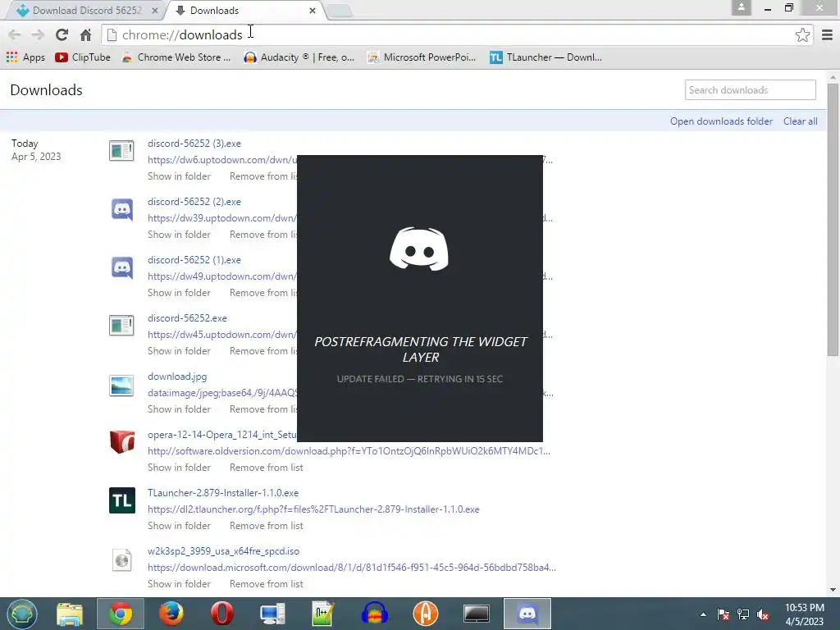Click Discord icon of discord-56252 (1).exe
This screenshot has height=630, width=840.
coord(121,267)
